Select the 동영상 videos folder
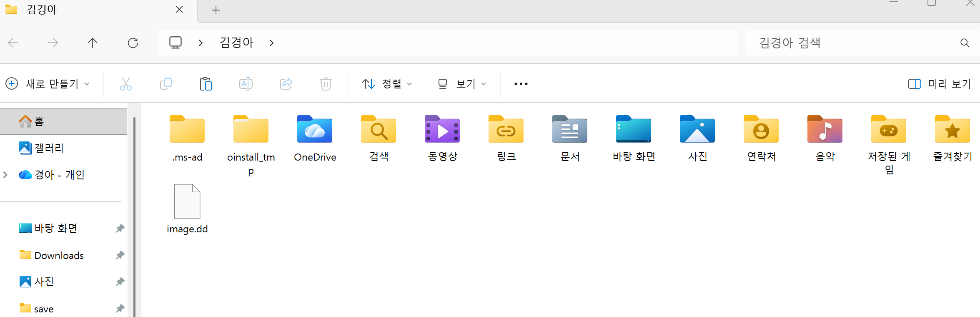 [442, 138]
